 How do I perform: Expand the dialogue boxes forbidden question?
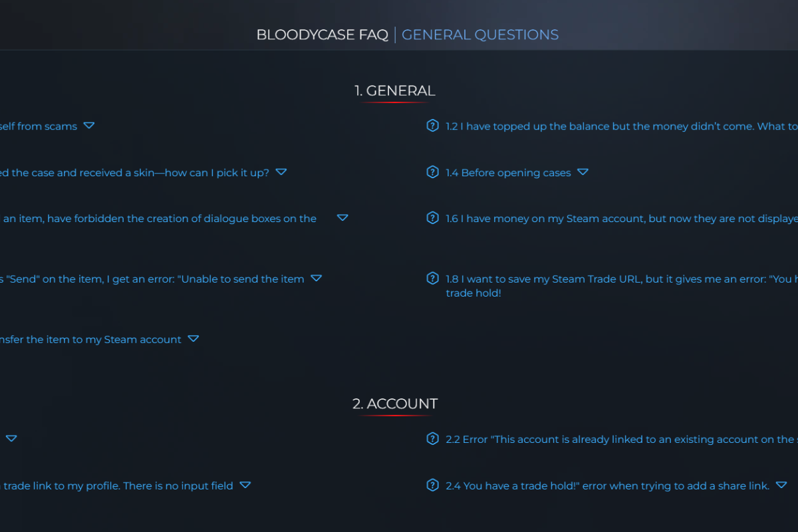[x=342, y=217]
